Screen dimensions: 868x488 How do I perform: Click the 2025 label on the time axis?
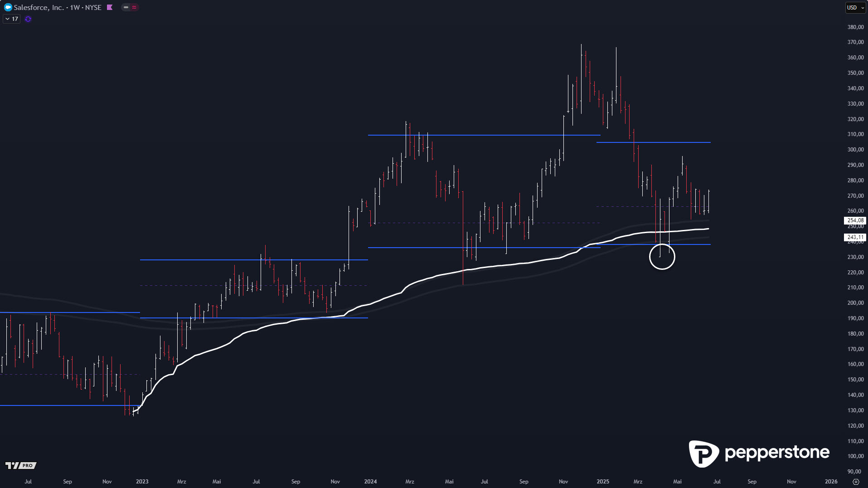point(603,482)
